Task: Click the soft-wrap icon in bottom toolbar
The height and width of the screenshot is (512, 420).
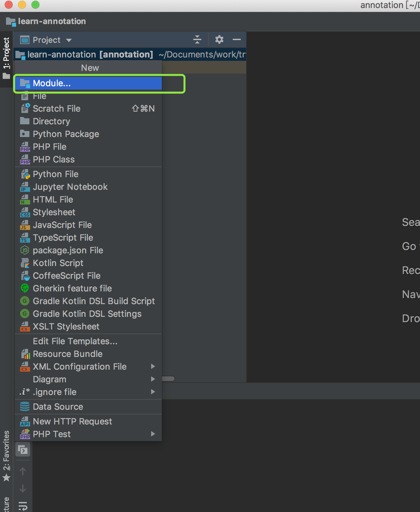Action: (23, 506)
